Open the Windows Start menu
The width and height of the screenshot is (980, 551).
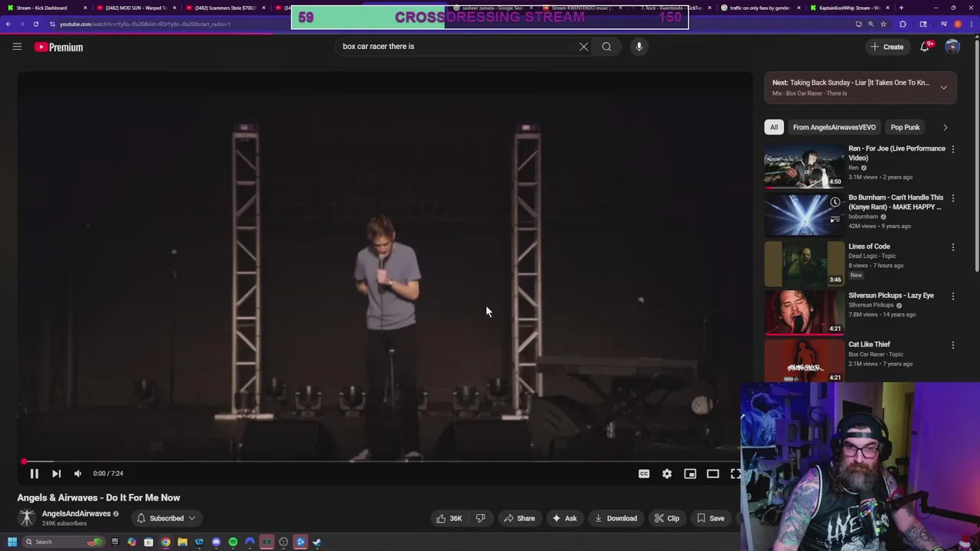tap(11, 542)
